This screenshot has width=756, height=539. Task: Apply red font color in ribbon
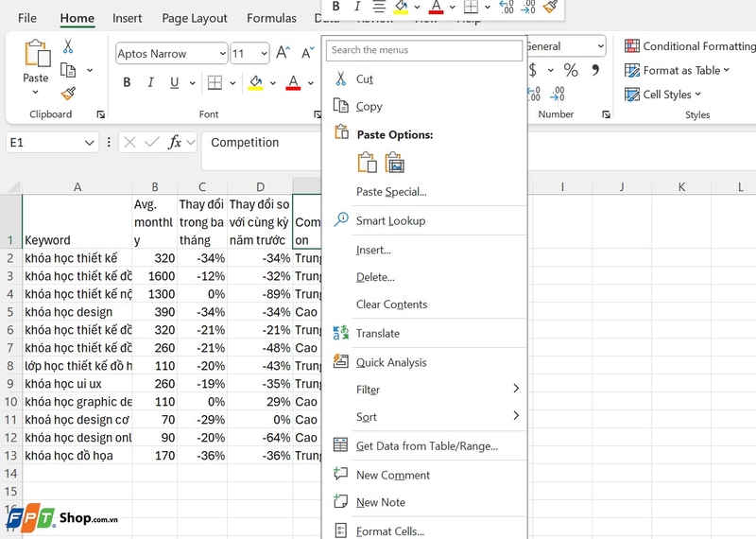(x=293, y=83)
